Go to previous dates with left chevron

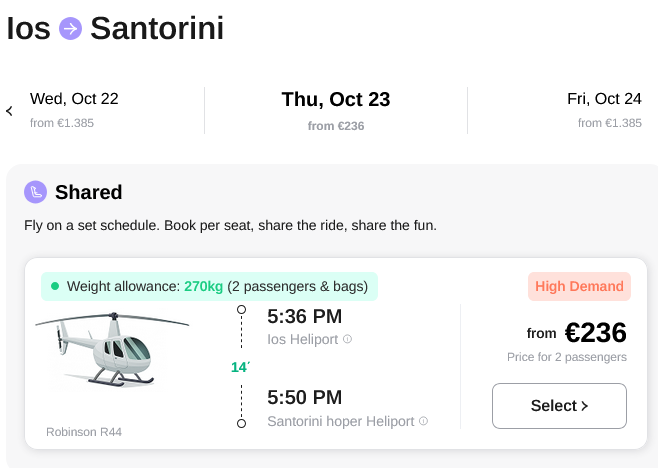pyautogui.click(x=9, y=111)
